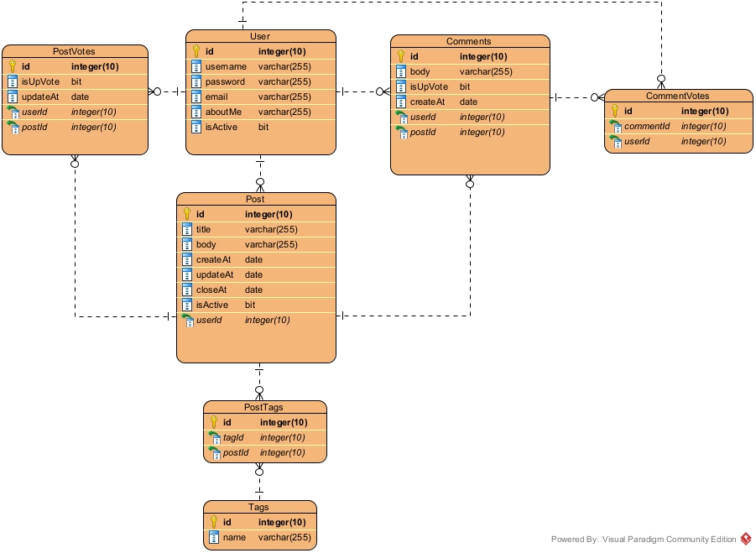Click the foreign key icon beside userId in Comments

pyautogui.click(x=402, y=117)
